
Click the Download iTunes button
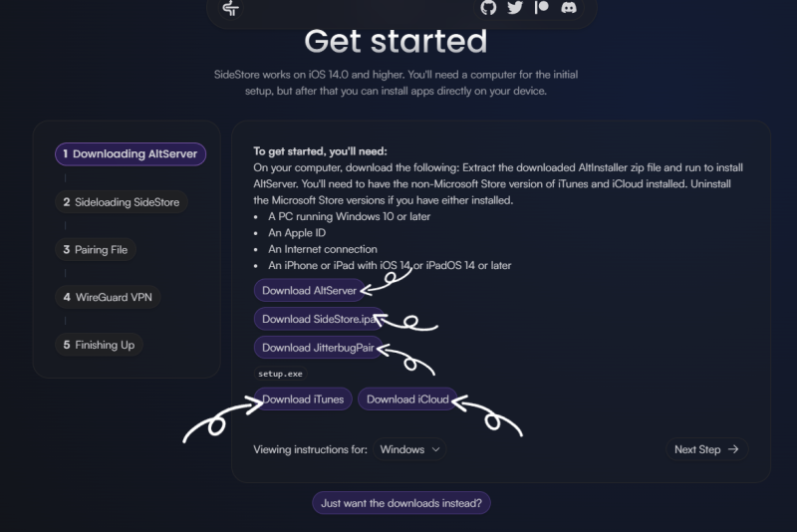tap(303, 399)
